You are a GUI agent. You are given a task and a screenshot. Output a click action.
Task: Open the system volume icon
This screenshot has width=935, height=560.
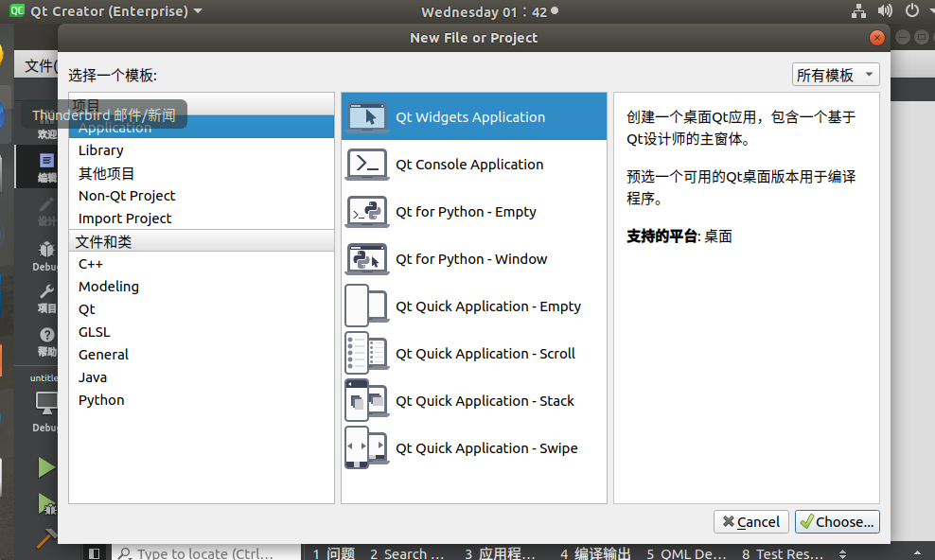coord(885,10)
